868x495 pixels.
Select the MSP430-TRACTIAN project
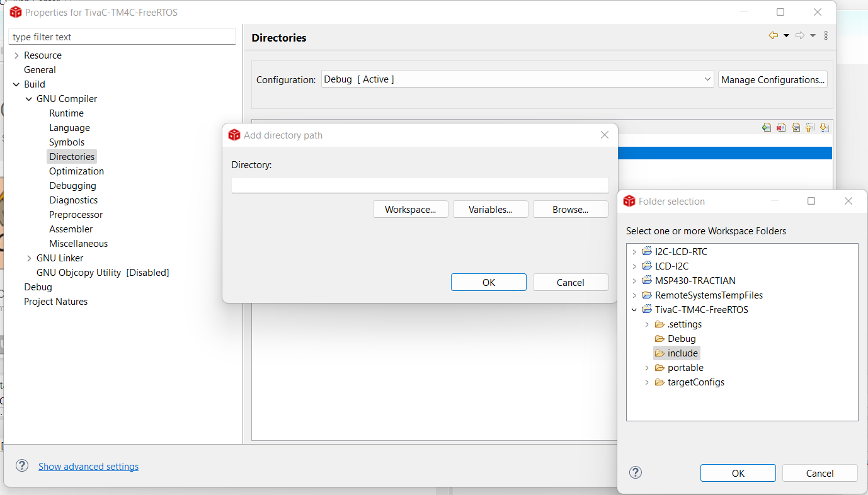coord(695,281)
